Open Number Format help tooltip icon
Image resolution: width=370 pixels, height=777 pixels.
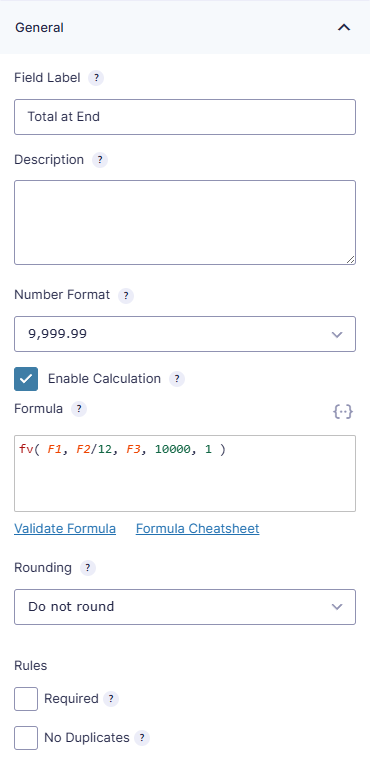[x=126, y=296]
